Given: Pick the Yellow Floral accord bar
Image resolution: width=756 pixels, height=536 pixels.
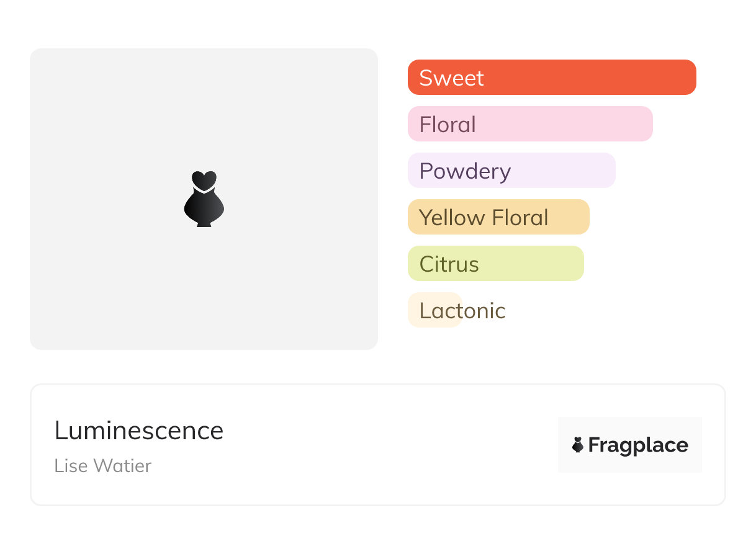Looking at the screenshot, I should (568, 217).
